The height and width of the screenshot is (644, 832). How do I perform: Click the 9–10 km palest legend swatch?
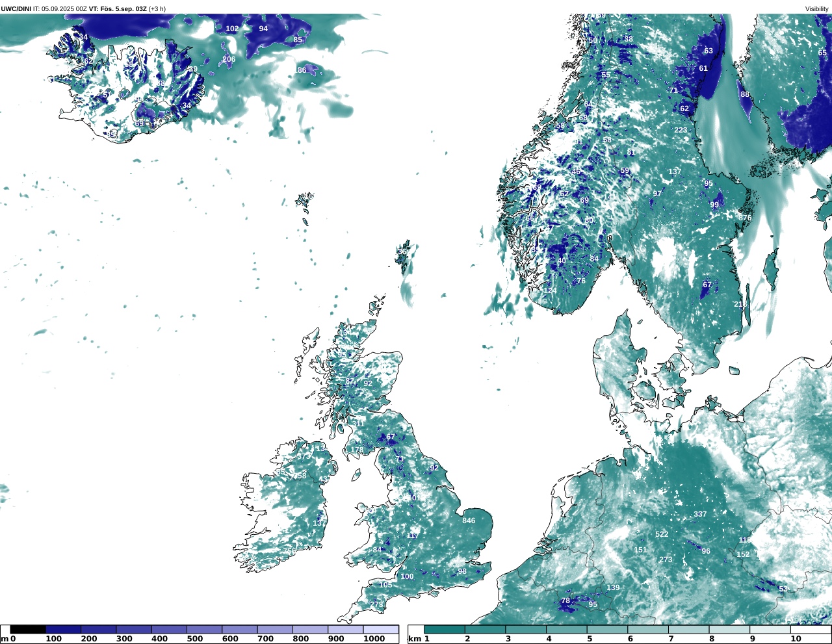[x=770, y=629]
